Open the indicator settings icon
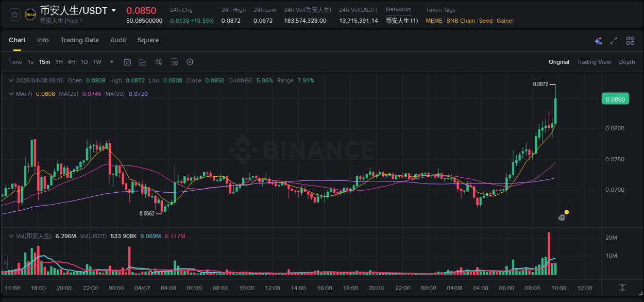This screenshot has height=302, width=644. pos(174,62)
